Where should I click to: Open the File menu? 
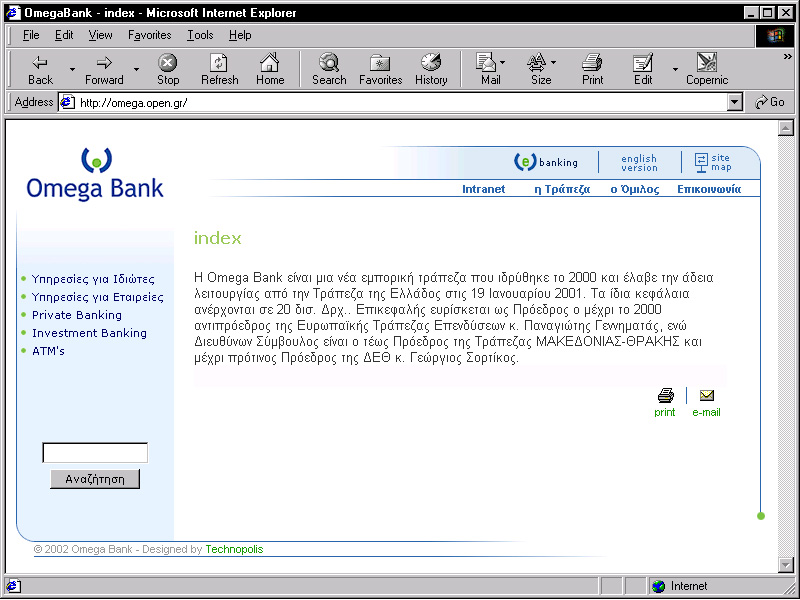[x=31, y=35]
